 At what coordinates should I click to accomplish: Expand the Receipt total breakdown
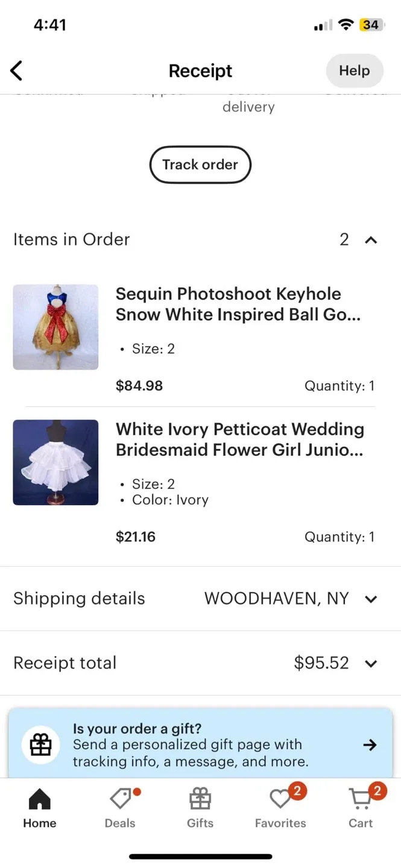371,663
